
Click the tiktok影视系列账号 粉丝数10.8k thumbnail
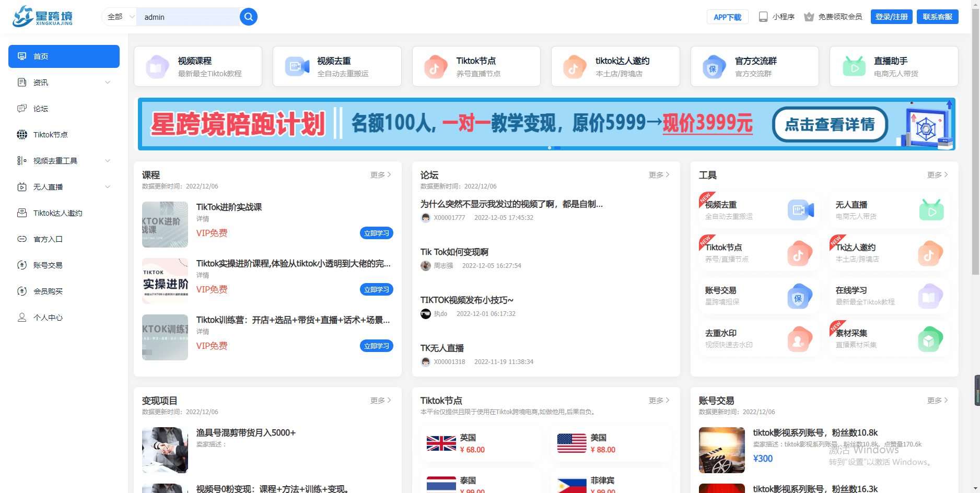(722, 450)
